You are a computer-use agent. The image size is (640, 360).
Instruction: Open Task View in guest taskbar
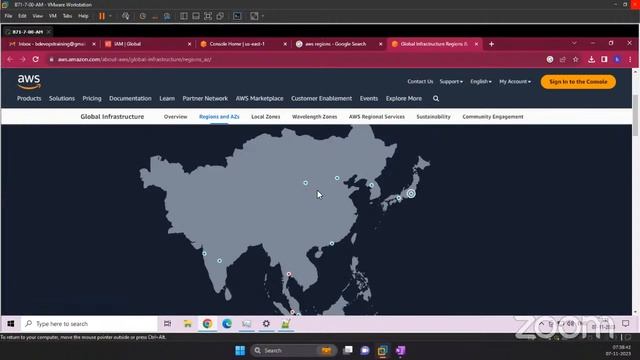(x=167, y=324)
